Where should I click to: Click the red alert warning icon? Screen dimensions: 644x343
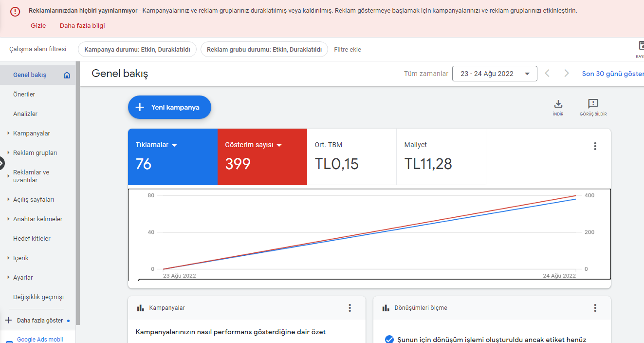click(x=15, y=12)
